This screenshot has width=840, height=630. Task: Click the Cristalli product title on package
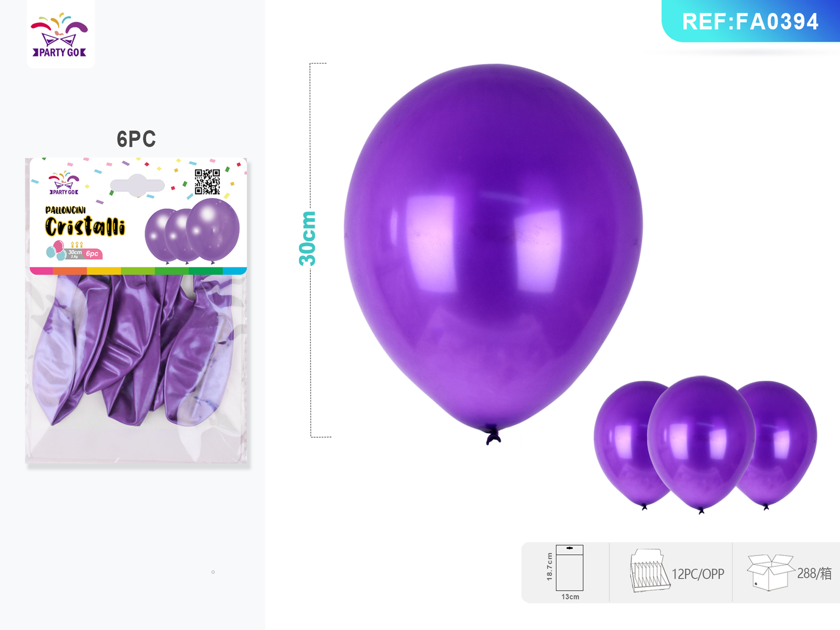pyautogui.click(x=85, y=226)
